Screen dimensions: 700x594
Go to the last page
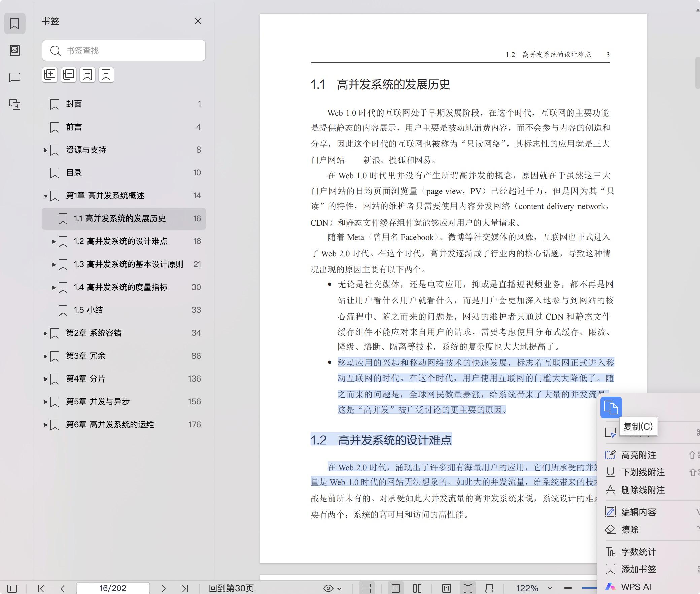coord(185,588)
